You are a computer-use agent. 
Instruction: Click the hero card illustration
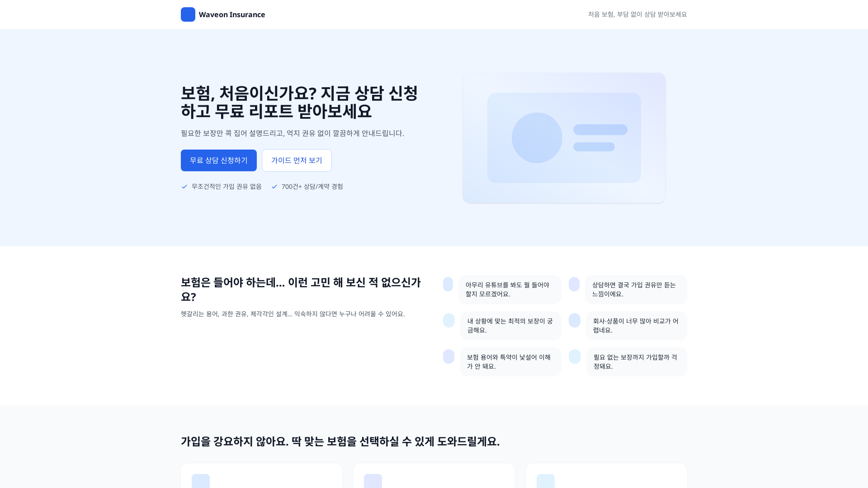(564, 138)
